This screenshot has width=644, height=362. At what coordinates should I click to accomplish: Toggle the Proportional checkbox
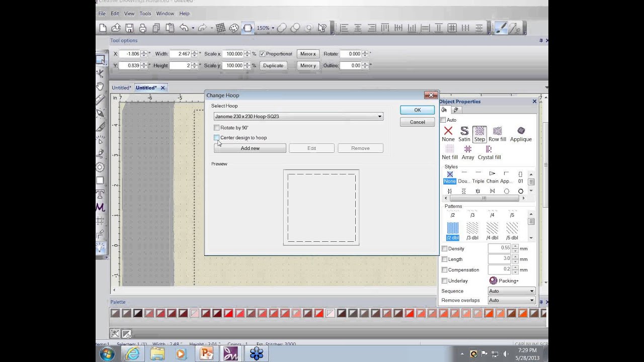(x=262, y=54)
